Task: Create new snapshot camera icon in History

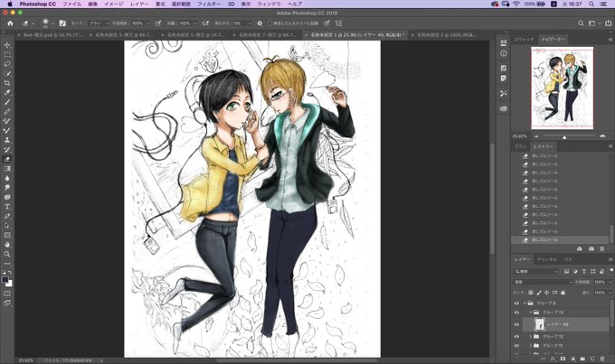Action: [591, 249]
